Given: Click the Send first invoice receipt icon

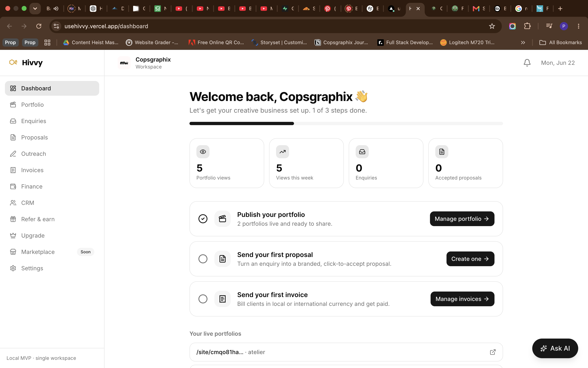Looking at the screenshot, I should coord(222,299).
